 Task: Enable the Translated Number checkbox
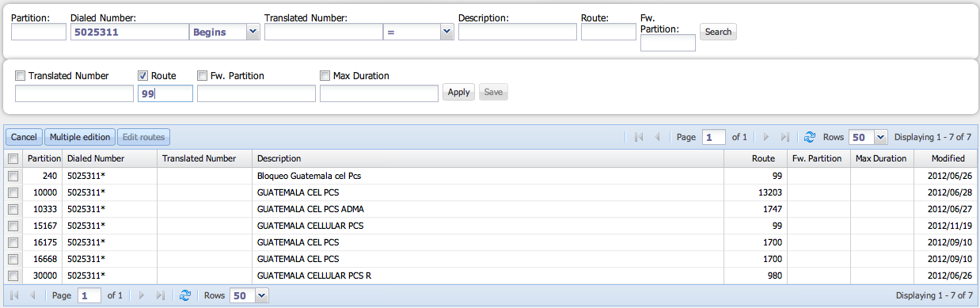point(21,76)
